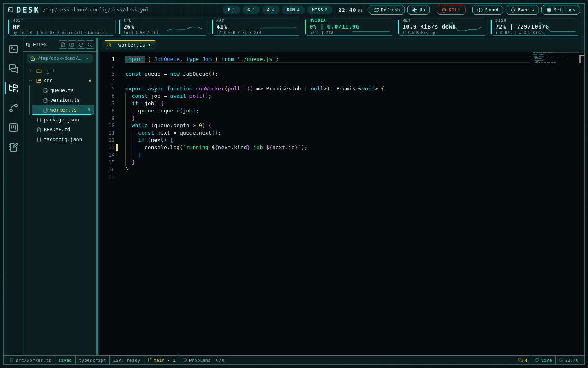The image size is (588, 368).
Task: Click the Refresh button
Action: tap(387, 10)
